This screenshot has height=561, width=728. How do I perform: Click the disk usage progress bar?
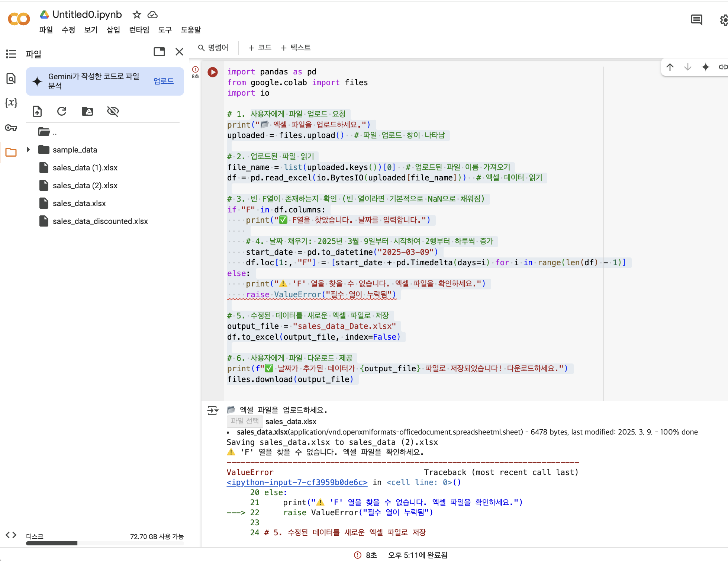[x=105, y=544]
